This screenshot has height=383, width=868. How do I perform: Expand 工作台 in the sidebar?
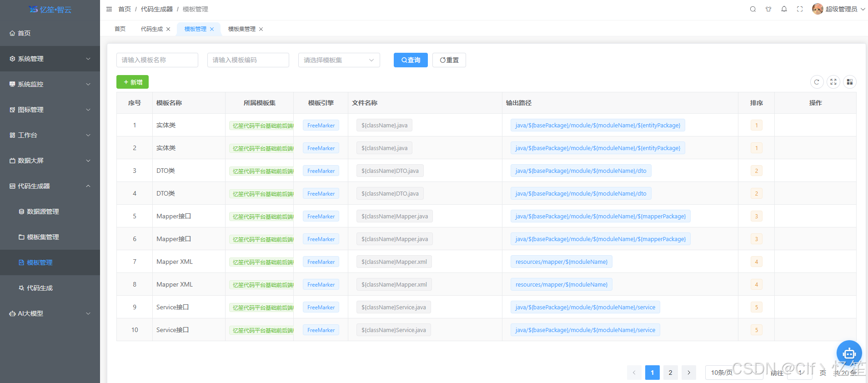pyautogui.click(x=50, y=135)
